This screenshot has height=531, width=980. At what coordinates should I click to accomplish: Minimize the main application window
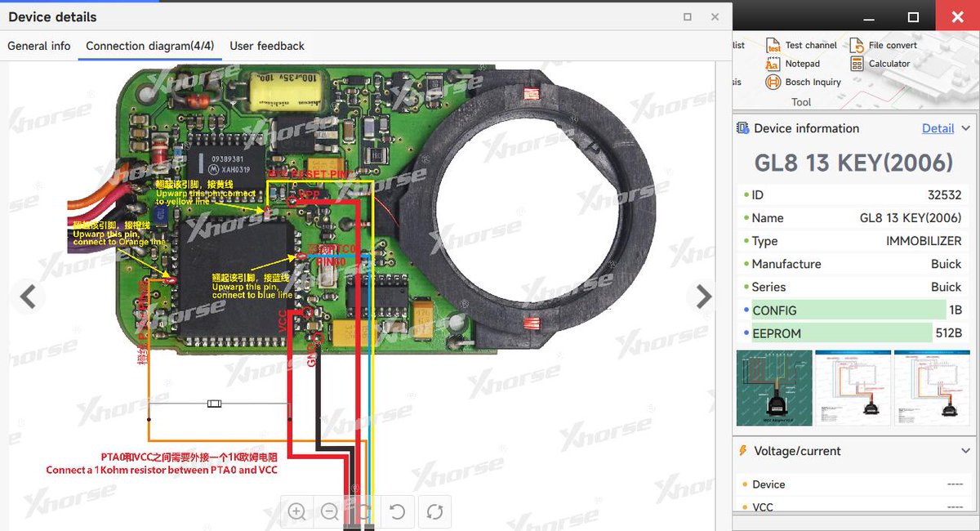[x=871, y=17]
